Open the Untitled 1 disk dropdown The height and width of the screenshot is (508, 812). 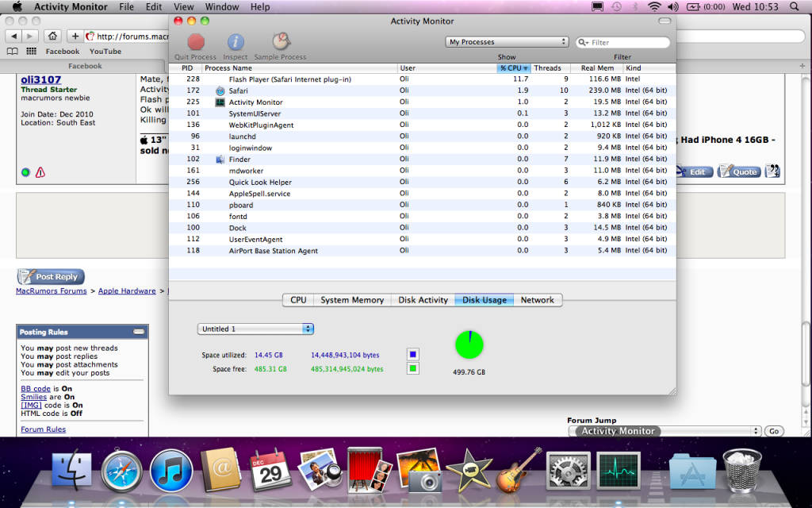(256, 329)
